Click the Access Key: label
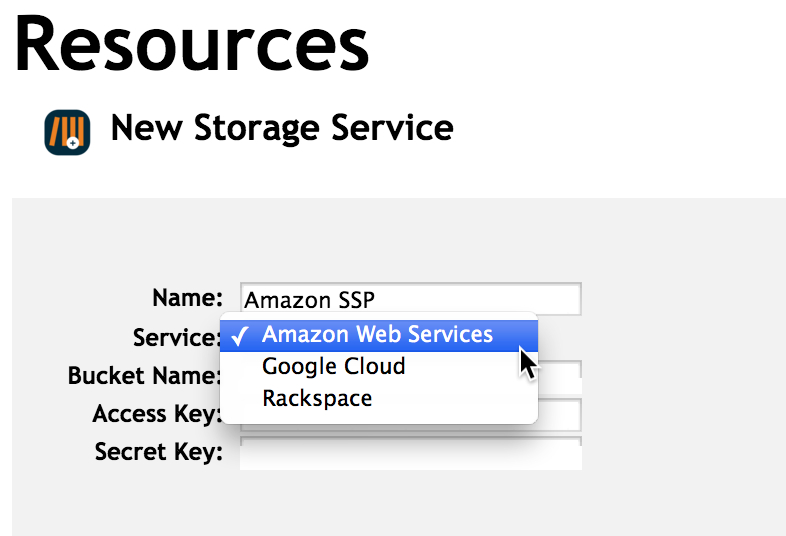Viewport: 786px width, 536px height. pyautogui.click(x=157, y=414)
